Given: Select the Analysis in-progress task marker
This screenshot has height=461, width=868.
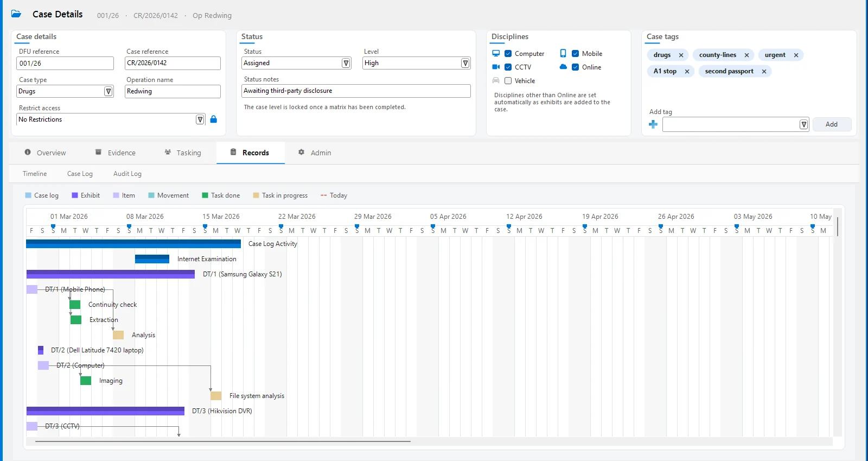Looking at the screenshot, I should pos(118,335).
